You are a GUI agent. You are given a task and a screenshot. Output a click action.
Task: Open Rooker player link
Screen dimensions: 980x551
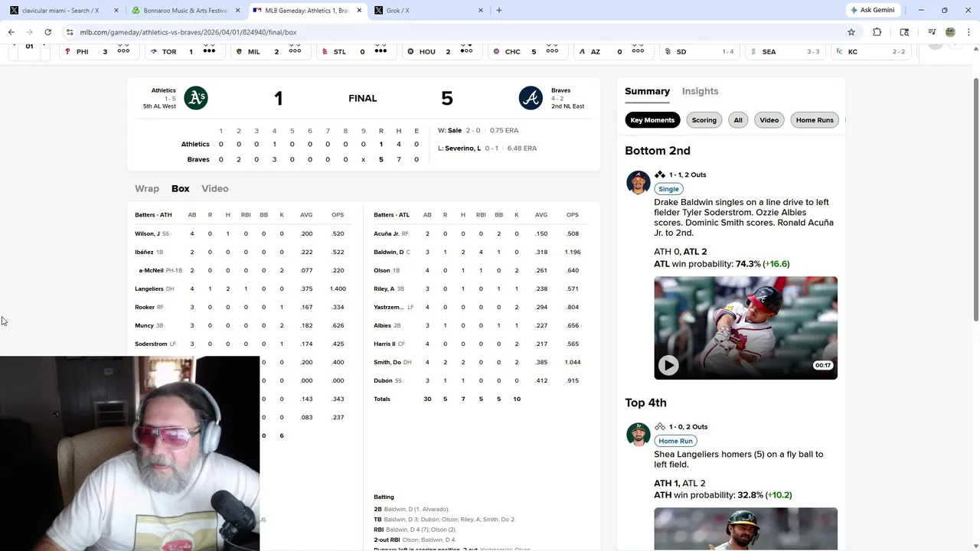(145, 307)
